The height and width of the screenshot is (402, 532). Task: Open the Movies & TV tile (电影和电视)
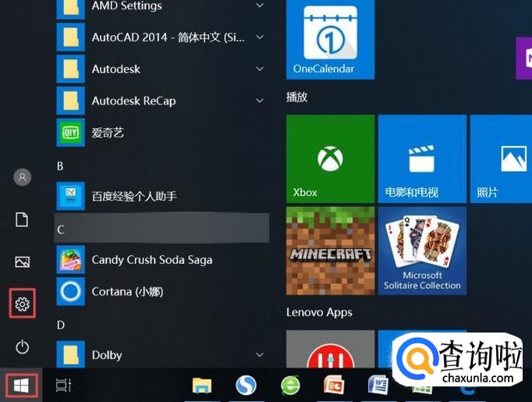pyautogui.click(x=422, y=158)
